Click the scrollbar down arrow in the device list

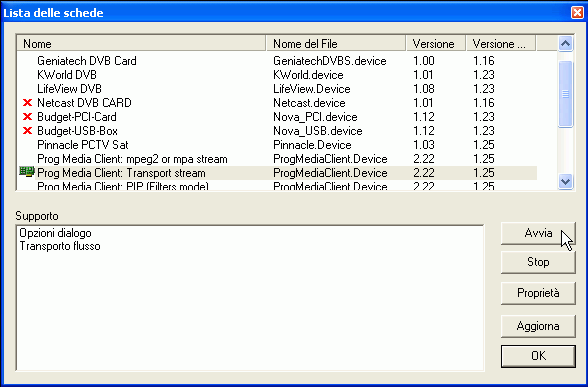pyautogui.click(x=565, y=182)
